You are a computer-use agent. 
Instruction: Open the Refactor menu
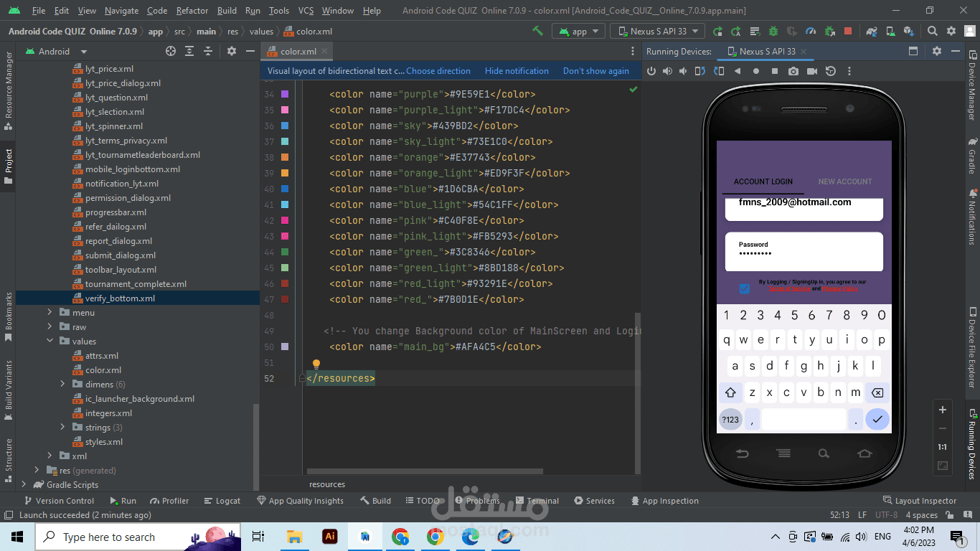(x=192, y=11)
